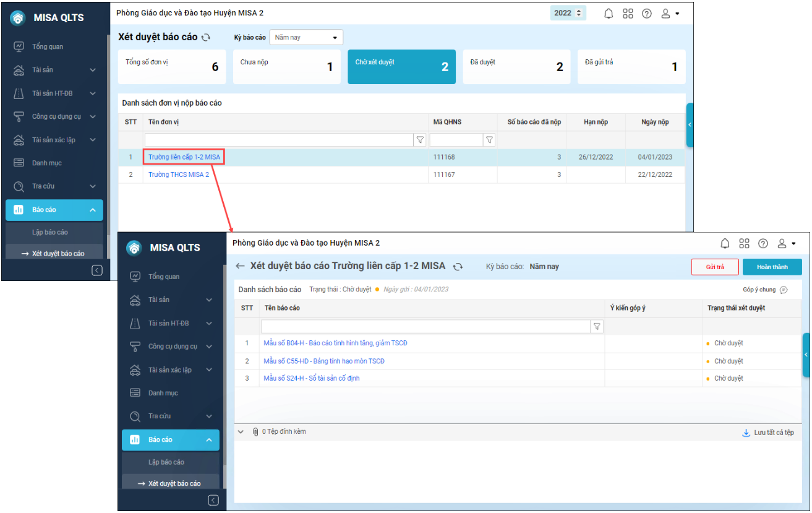
Task: Open the Trường THCS MISA 2 link
Action: coord(179,175)
